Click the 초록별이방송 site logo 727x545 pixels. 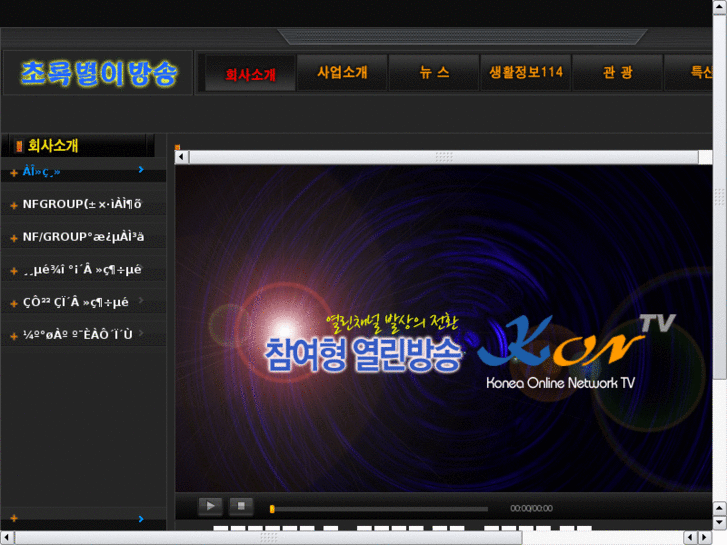(98, 73)
